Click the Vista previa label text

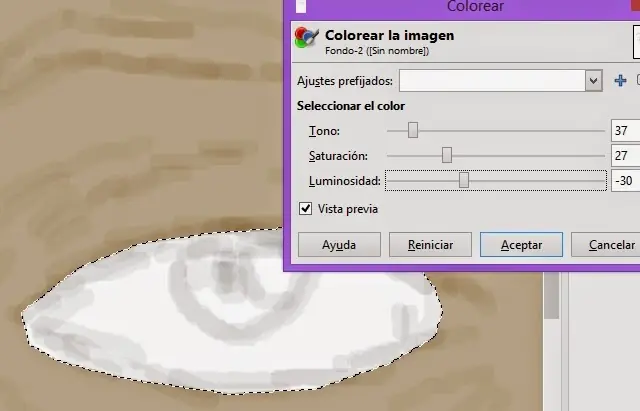pyautogui.click(x=348, y=209)
